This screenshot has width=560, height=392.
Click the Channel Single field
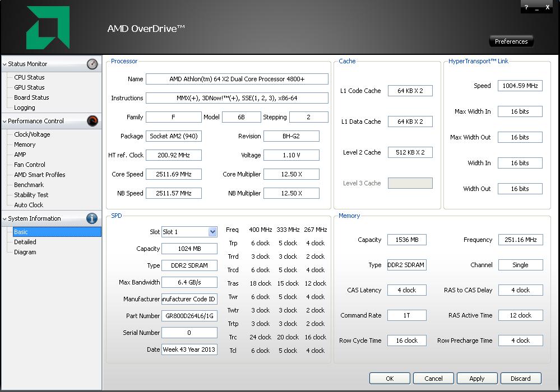(521, 265)
